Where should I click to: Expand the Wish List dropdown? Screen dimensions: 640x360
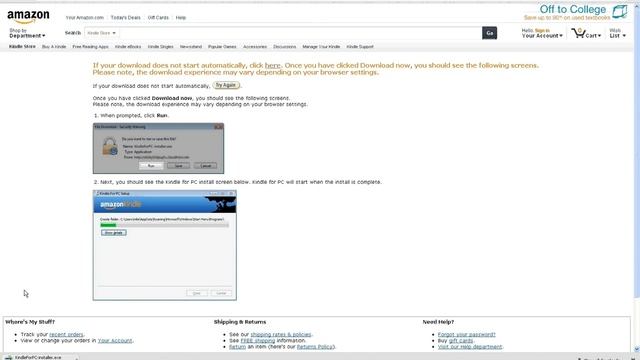(x=618, y=33)
